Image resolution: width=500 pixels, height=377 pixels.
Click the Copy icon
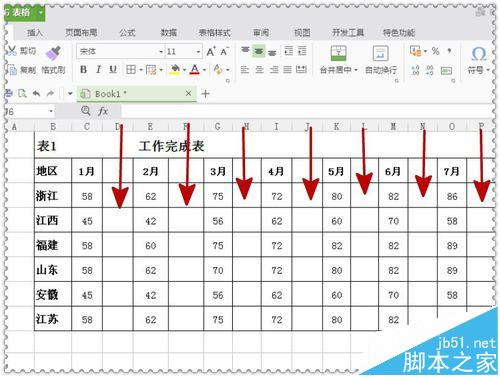click(x=12, y=70)
